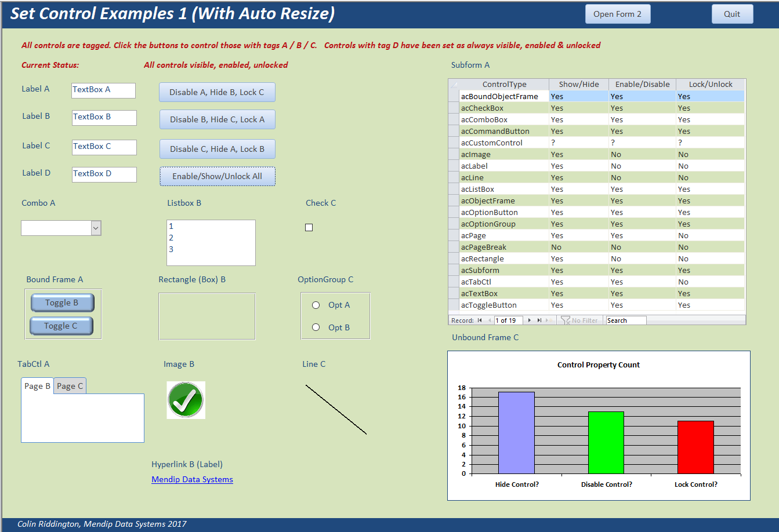The width and height of the screenshot is (779, 532).
Task: Click the Lock/Unlock column header
Action: point(711,85)
